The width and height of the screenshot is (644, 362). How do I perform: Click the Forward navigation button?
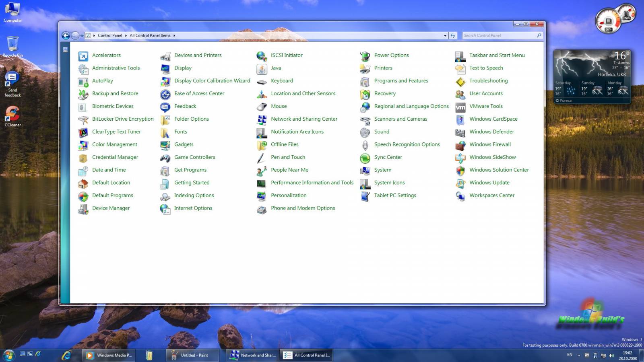[75, 36]
